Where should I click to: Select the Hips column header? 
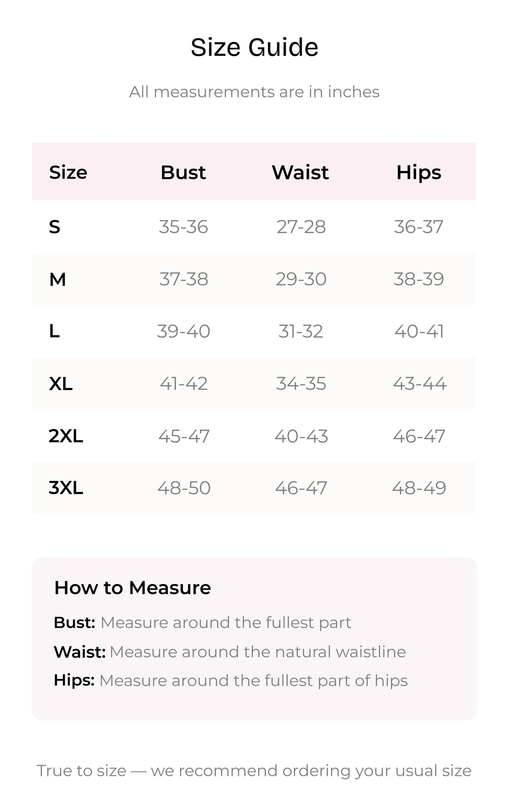pos(419,173)
